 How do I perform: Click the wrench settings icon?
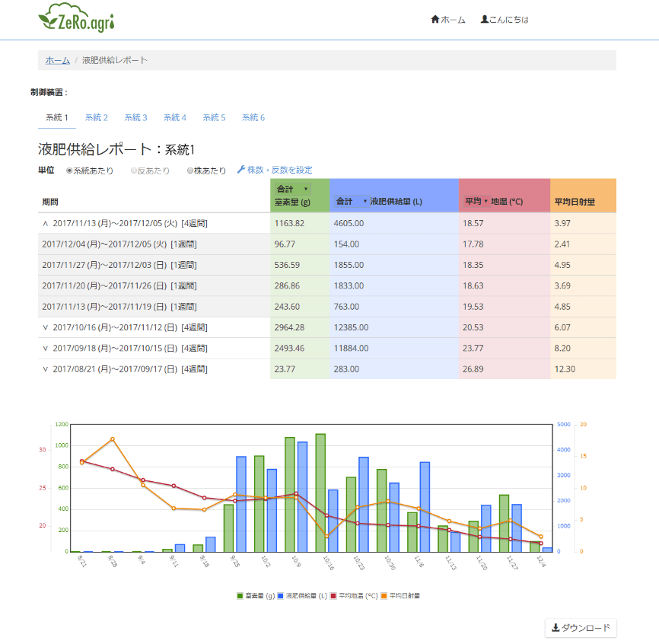241,170
